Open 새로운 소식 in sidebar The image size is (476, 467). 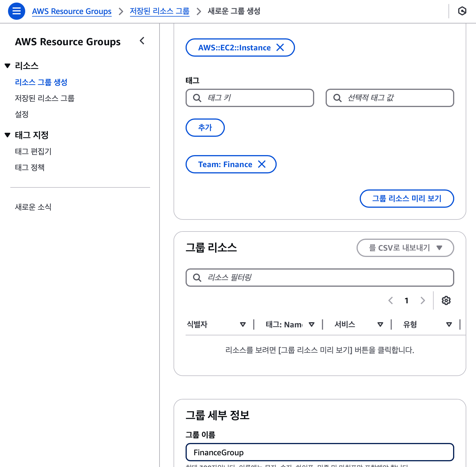pyautogui.click(x=33, y=207)
